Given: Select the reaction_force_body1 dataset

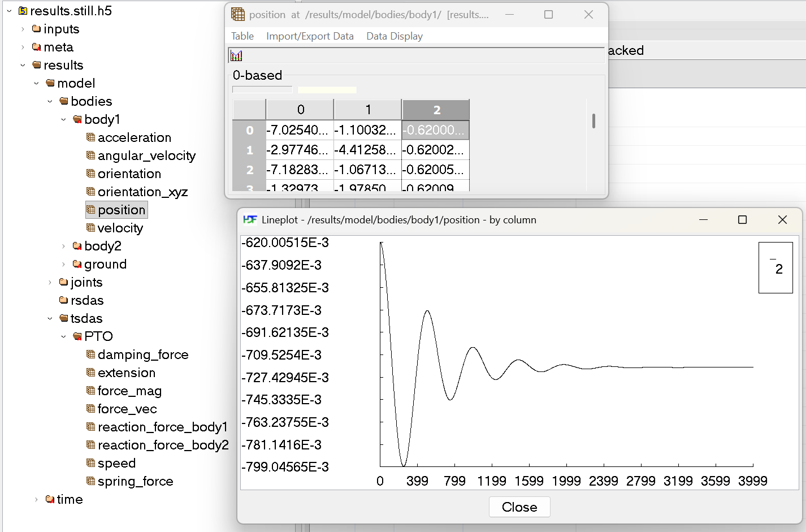Looking at the screenshot, I should [x=162, y=427].
